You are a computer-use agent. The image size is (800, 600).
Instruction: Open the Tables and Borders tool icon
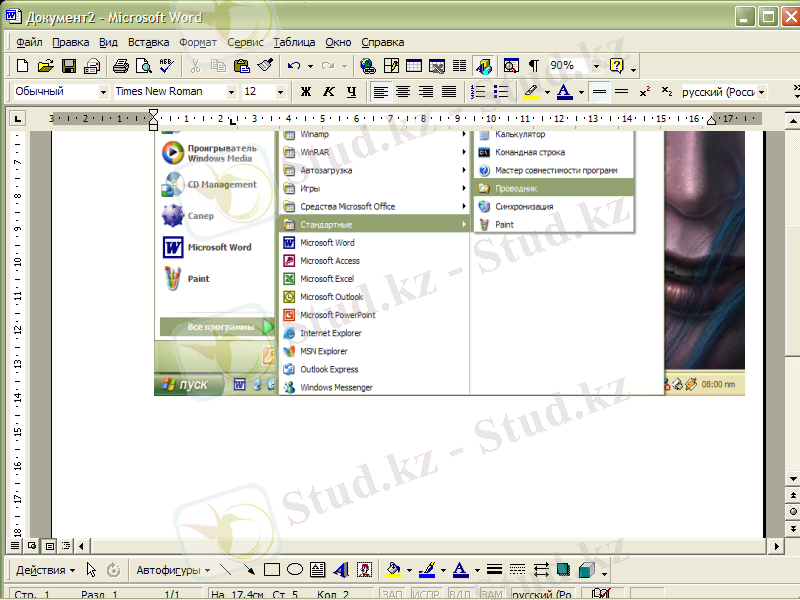pyautogui.click(x=391, y=66)
